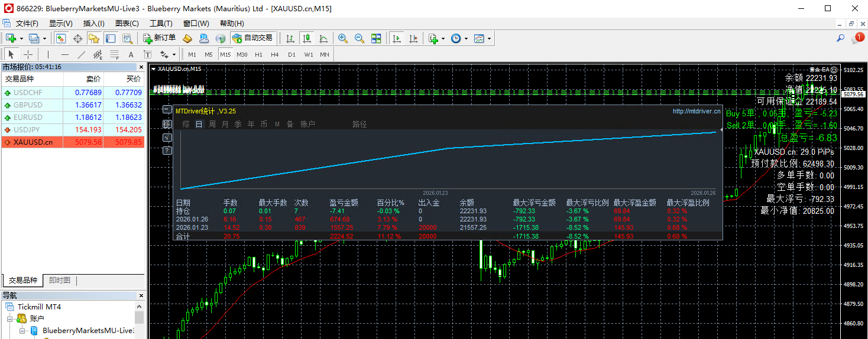Image resolution: width=868 pixels, height=339 pixels.
Task: Open the 图表(C) menu
Action: click(127, 24)
